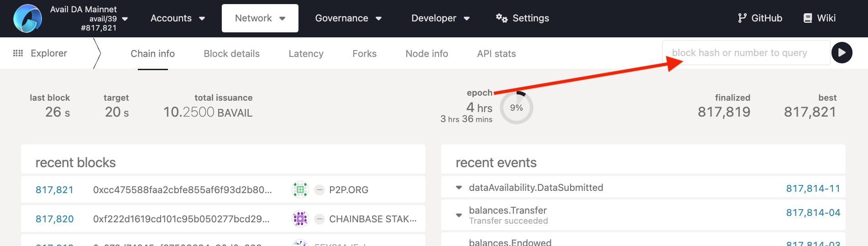Click the P2P.ORG validator identicon
The image size is (868, 246).
click(x=300, y=190)
